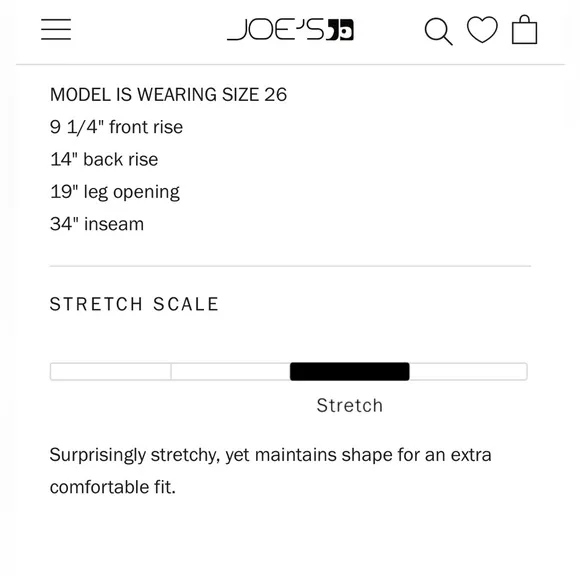The image size is (580, 580).
Task: Click the Joe's logo to go home
Action: 290,29
